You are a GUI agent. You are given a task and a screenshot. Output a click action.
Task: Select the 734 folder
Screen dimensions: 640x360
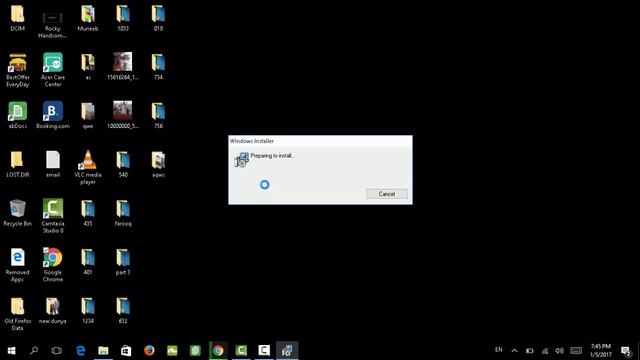(158, 67)
